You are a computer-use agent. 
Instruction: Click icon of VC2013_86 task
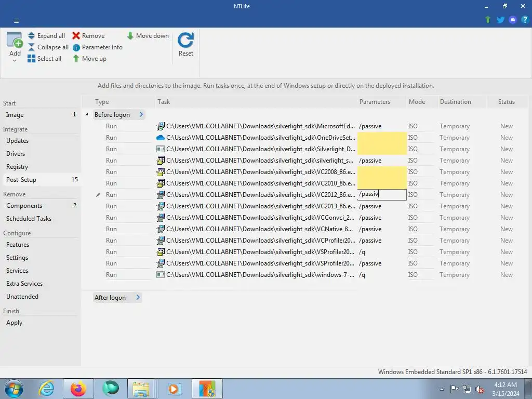[x=160, y=206]
